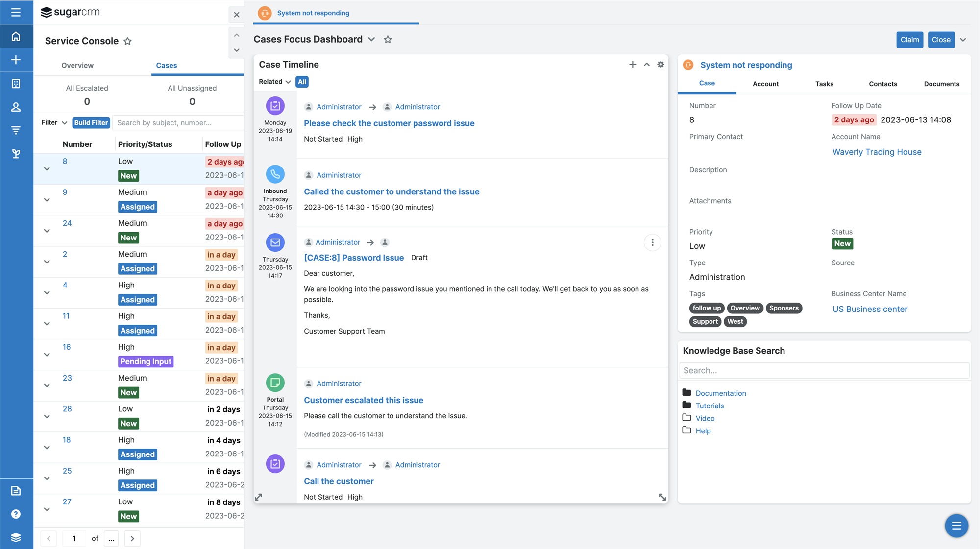Open Waverly Trading House account link
Screen dimensions: 980x549
pos(877,152)
